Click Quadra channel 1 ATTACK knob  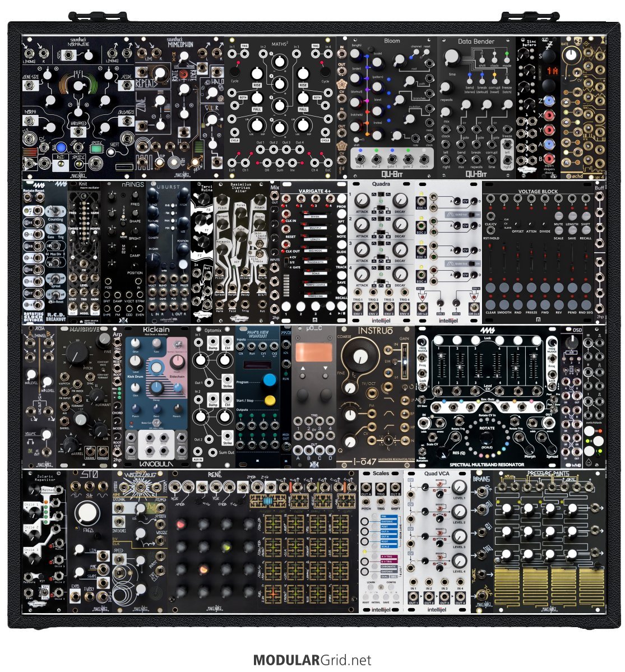[x=362, y=200]
